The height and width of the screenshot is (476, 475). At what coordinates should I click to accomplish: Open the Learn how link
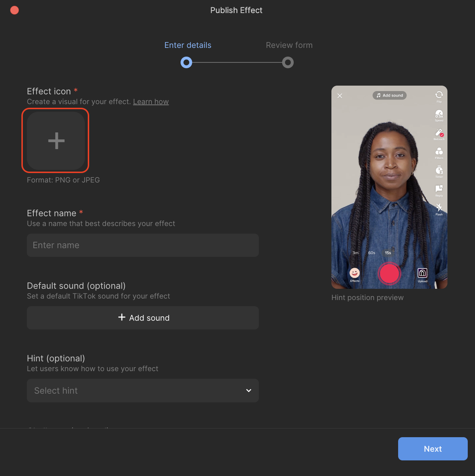click(x=151, y=102)
